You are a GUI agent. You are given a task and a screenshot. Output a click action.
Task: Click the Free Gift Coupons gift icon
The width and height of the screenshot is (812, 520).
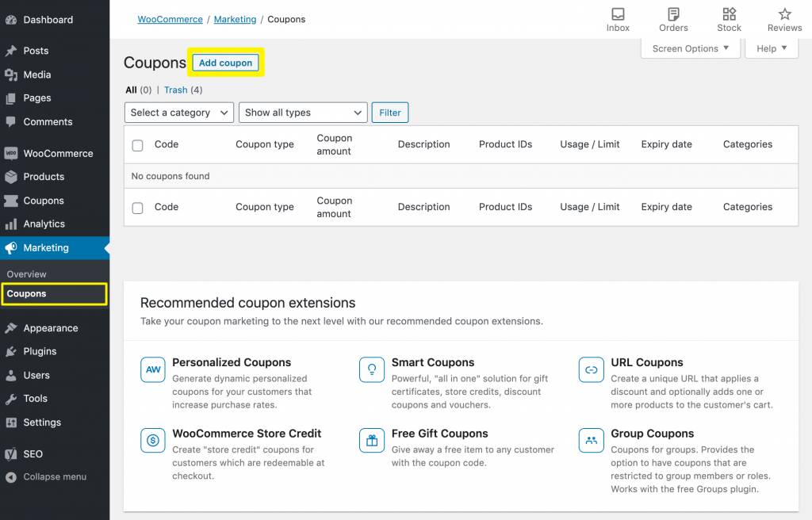point(372,440)
